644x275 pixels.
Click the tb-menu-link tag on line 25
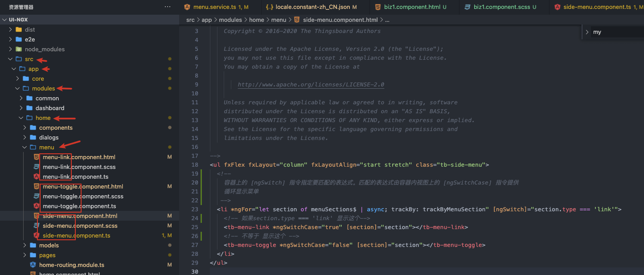coord(248,227)
